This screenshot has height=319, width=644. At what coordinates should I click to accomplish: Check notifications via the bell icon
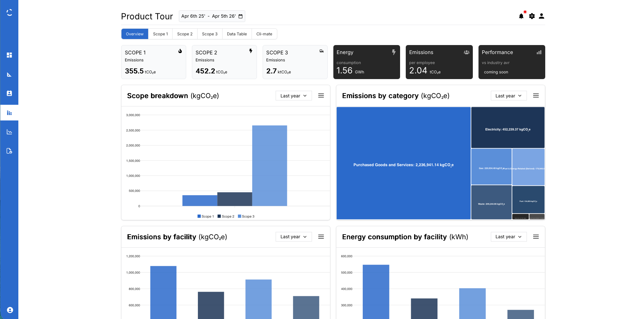point(521,16)
